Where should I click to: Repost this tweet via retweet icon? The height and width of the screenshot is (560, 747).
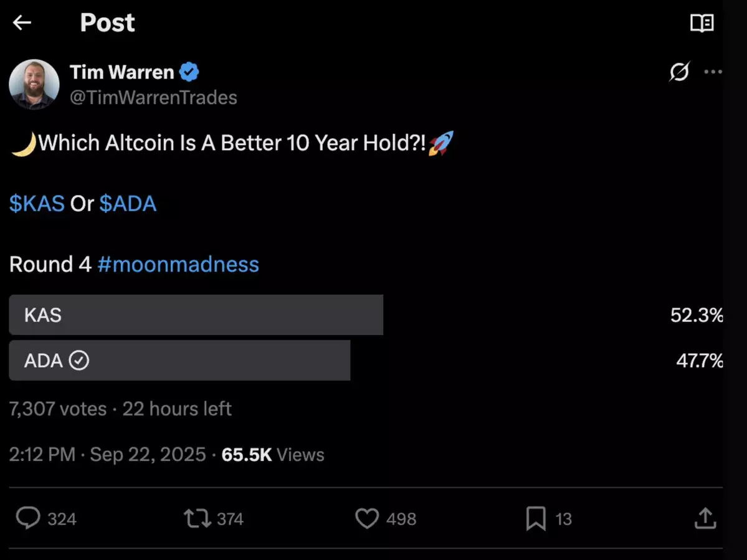click(x=197, y=518)
